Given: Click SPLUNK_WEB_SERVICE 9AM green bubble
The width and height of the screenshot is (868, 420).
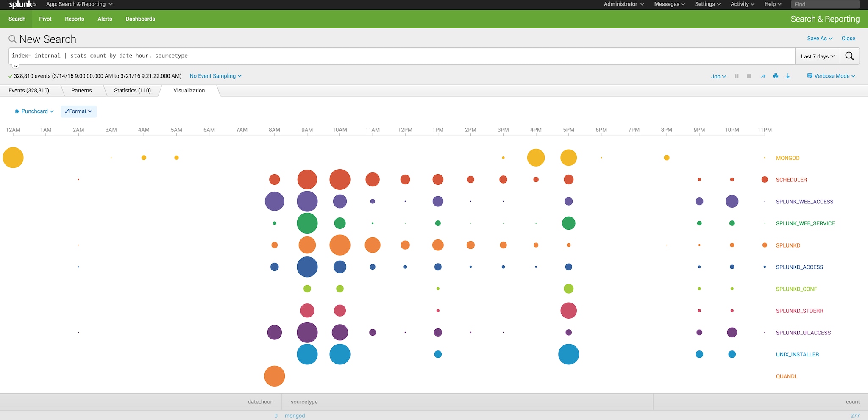Looking at the screenshot, I should pyautogui.click(x=307, y=223).
